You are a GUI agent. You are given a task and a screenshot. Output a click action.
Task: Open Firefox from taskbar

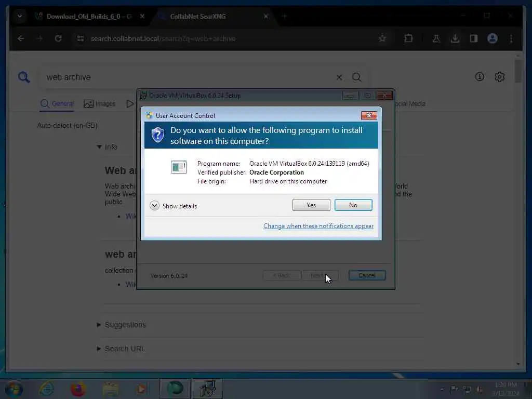pos(78,389)
